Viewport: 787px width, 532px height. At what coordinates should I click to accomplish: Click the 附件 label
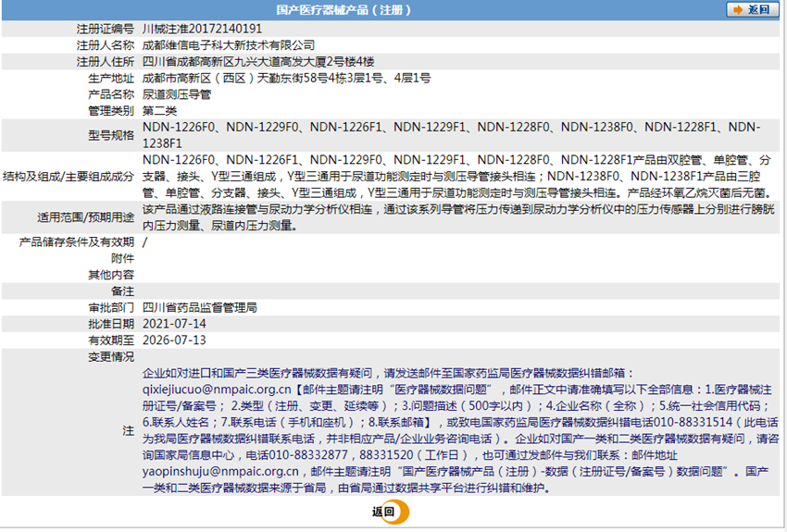click(x=123, y=259)
